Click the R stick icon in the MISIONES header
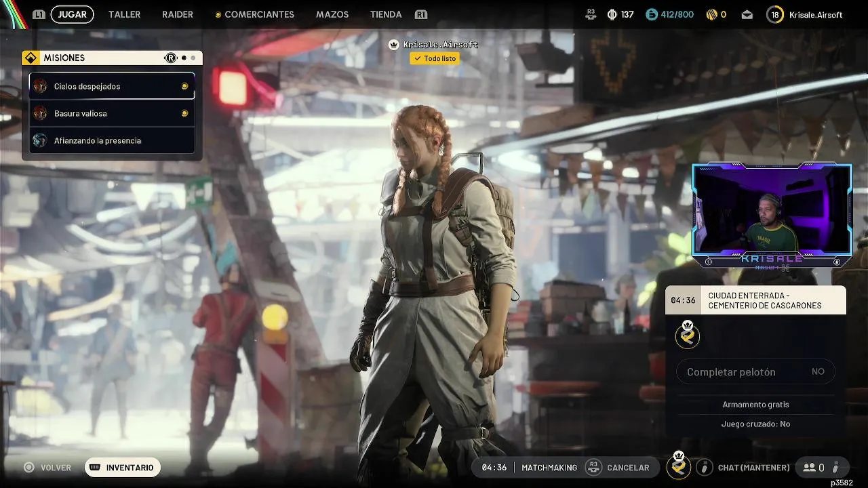This screenshot has width=868, height=488. pos(171,58)
